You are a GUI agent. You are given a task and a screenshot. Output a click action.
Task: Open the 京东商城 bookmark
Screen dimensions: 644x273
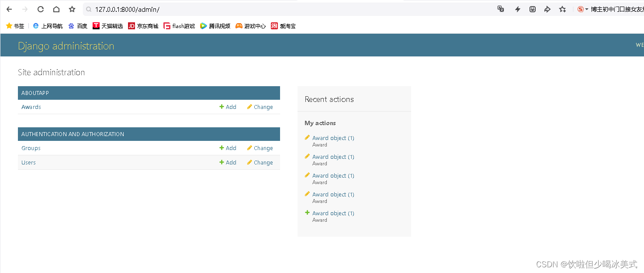click(x=143, y=26)
